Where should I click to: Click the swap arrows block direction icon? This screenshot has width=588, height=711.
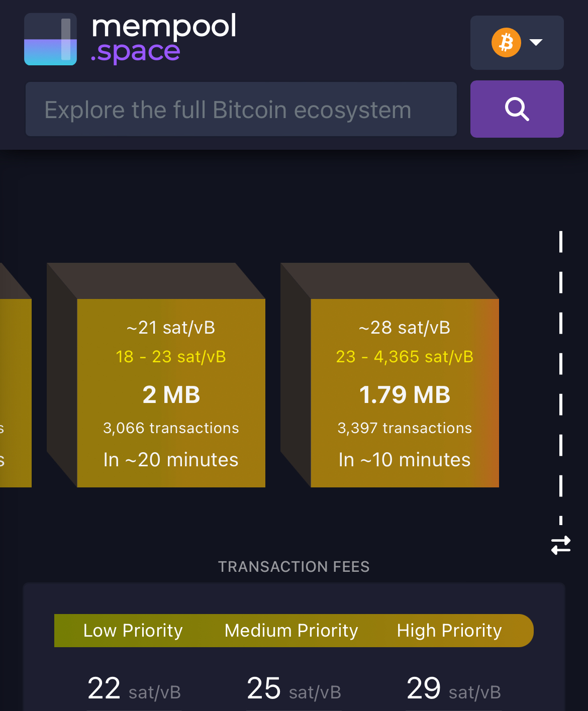click(x=561, y=545)
